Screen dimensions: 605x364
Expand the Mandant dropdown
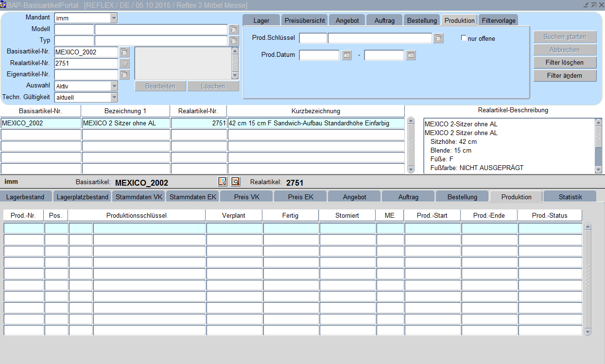(114, 18)
